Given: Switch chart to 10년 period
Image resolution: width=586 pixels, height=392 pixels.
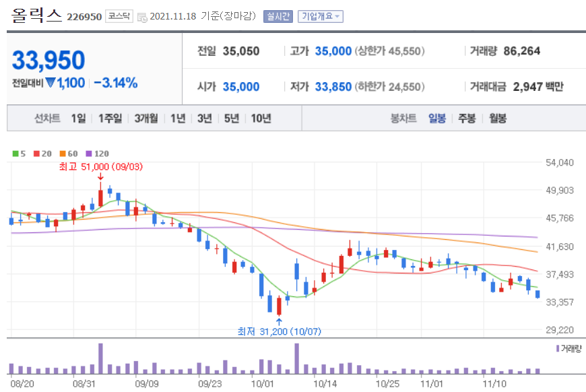Looking at the screenshot, I should click(x=261, y=119).
